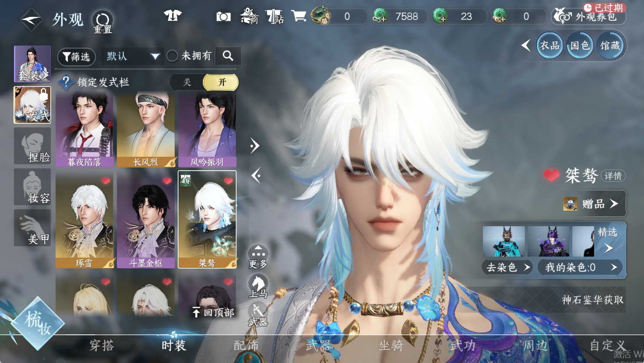Screen dimensions: 644x363
Task: Select the 凤吟振羽 hairstyle
Action: pyautogui.click(x=208, y=130)
